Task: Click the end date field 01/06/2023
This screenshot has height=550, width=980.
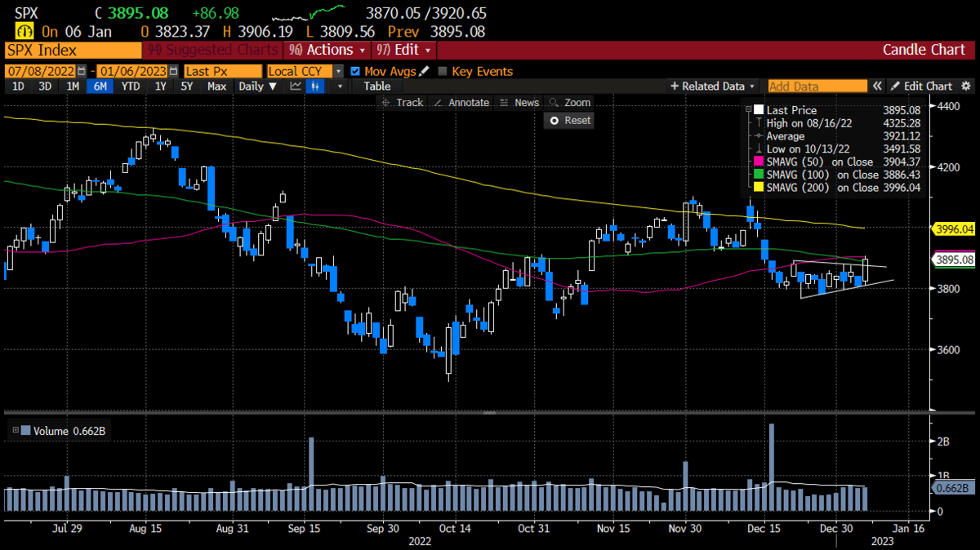Action: [133, 71]
